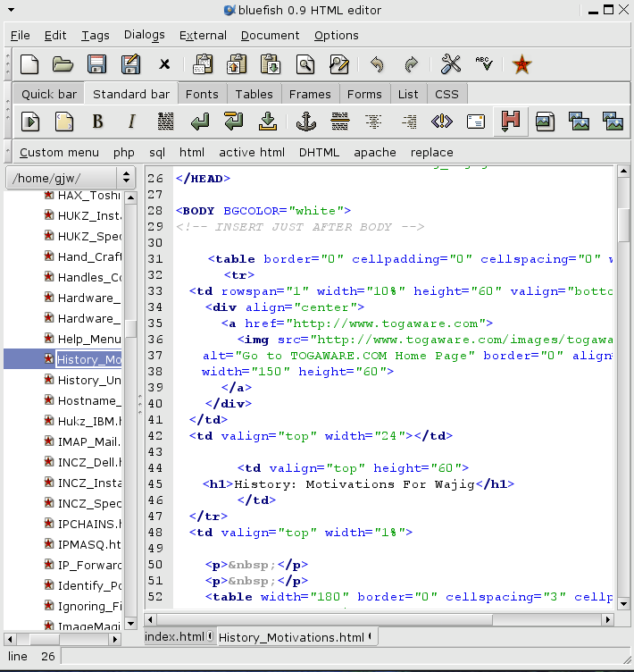This screenshot has height=672, width=634.
Task: Select the Help_Menu file in the file tree
Action: pos(88,339)
